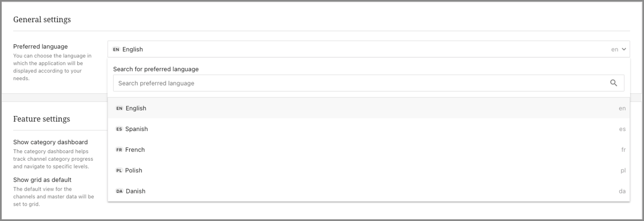The width and height of the screenshot is (644, 221).
Task: Click the ES badge beside Spanish
Action: tap(119, 129)
